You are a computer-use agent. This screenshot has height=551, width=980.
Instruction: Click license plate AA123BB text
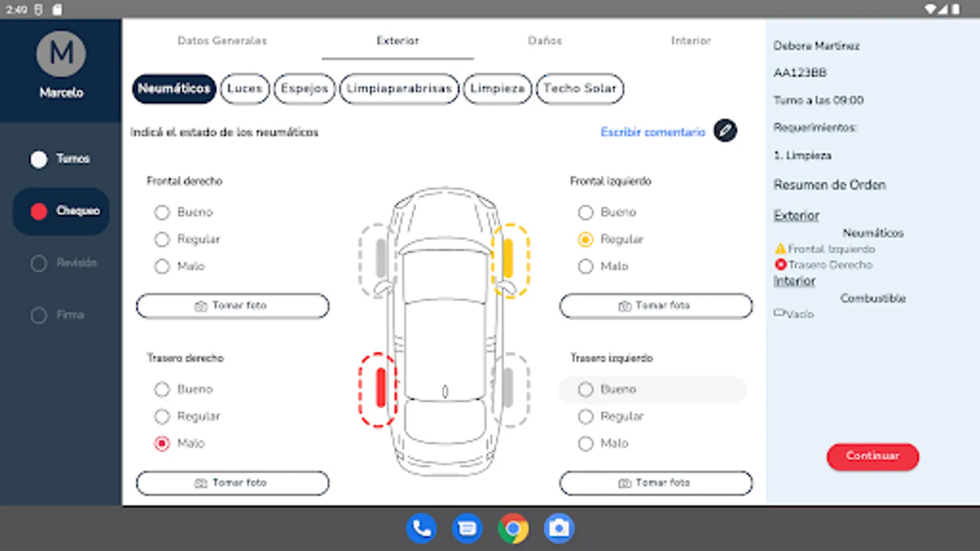coord(800,73)
